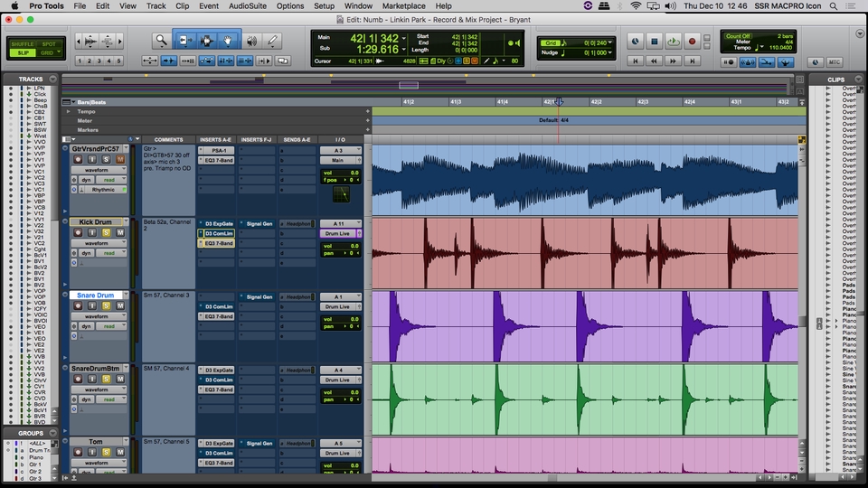
Task: Solo the Kick Drum track
Action: [x=106, y=233]
